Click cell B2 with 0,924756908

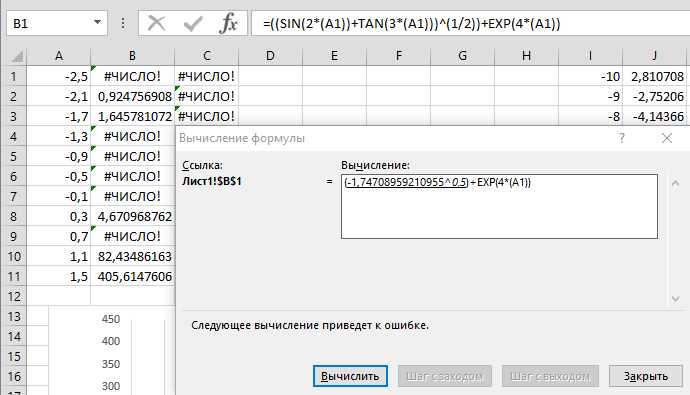[x=132, y=96]
